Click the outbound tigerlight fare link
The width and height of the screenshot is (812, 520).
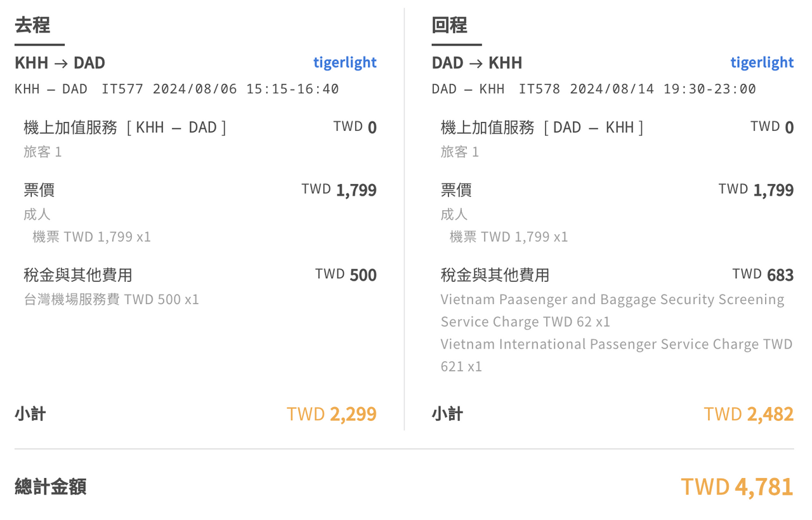point(344,62)
